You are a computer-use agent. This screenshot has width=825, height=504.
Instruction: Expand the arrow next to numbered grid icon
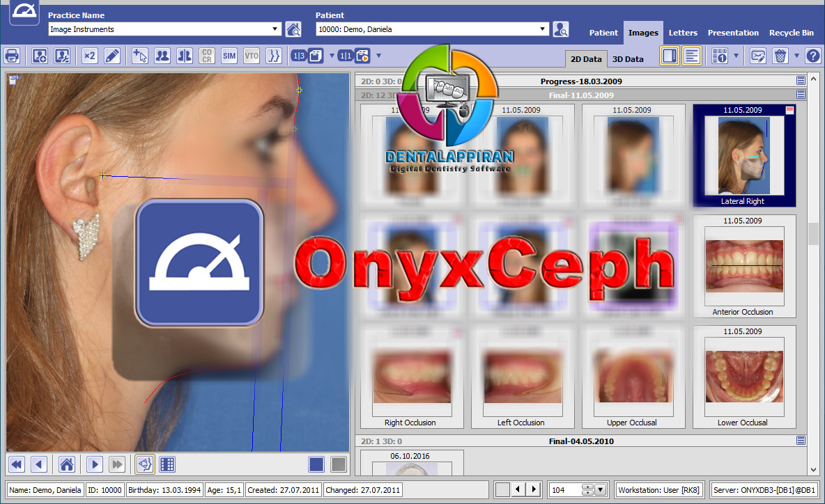pos(736,56)
